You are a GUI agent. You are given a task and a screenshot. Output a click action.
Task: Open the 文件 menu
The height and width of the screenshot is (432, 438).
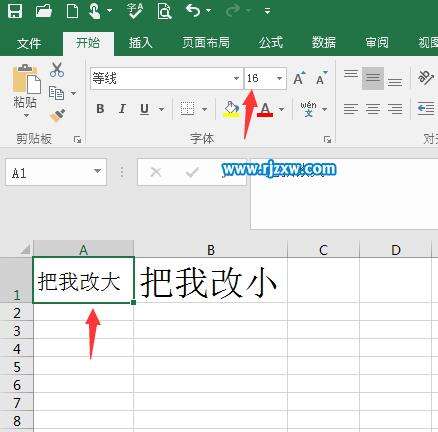[x=29, y=43]
